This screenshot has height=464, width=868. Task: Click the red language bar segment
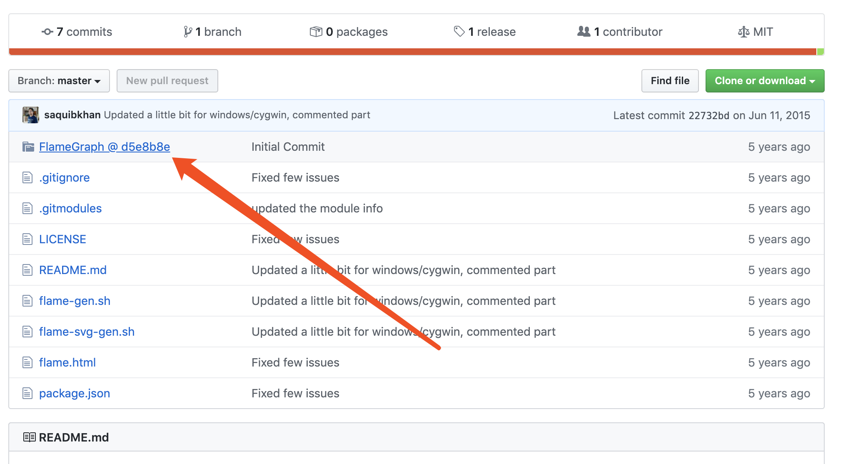coord(412,52)
